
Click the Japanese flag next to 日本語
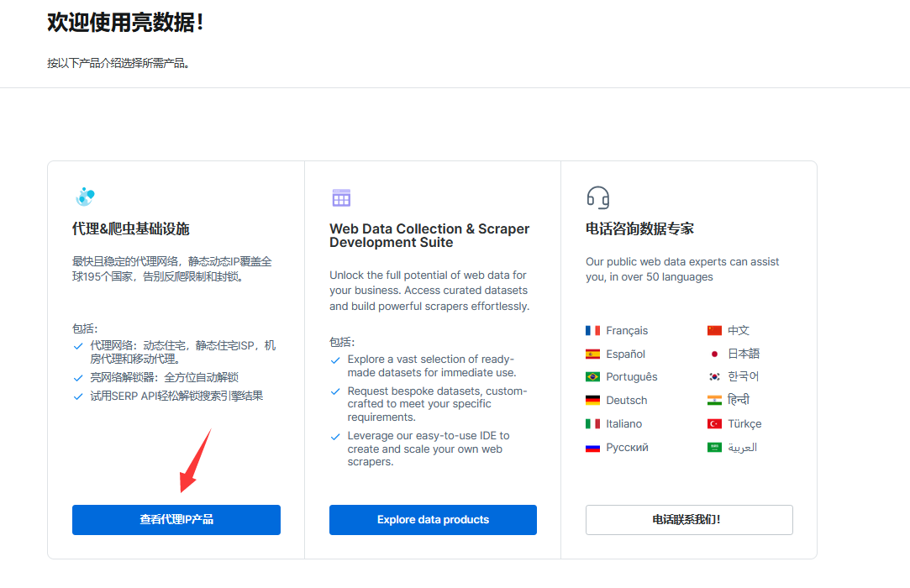tap(714, 354)
